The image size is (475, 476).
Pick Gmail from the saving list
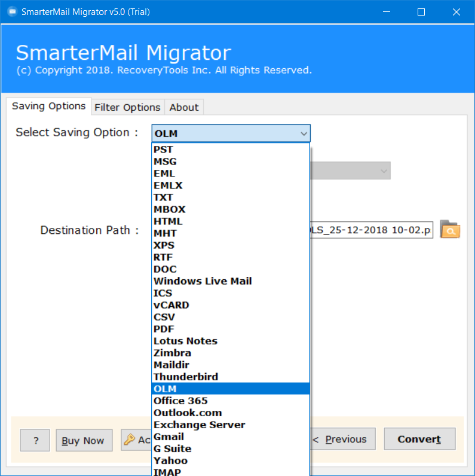click(231, 437)
